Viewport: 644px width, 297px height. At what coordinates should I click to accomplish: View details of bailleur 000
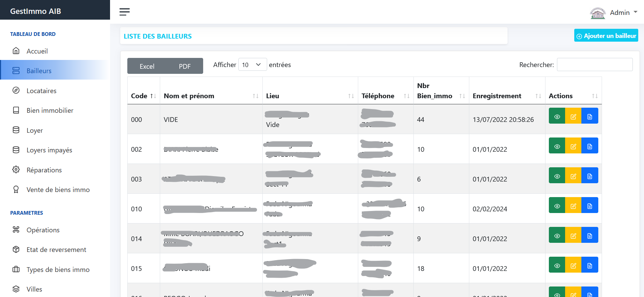557,116
